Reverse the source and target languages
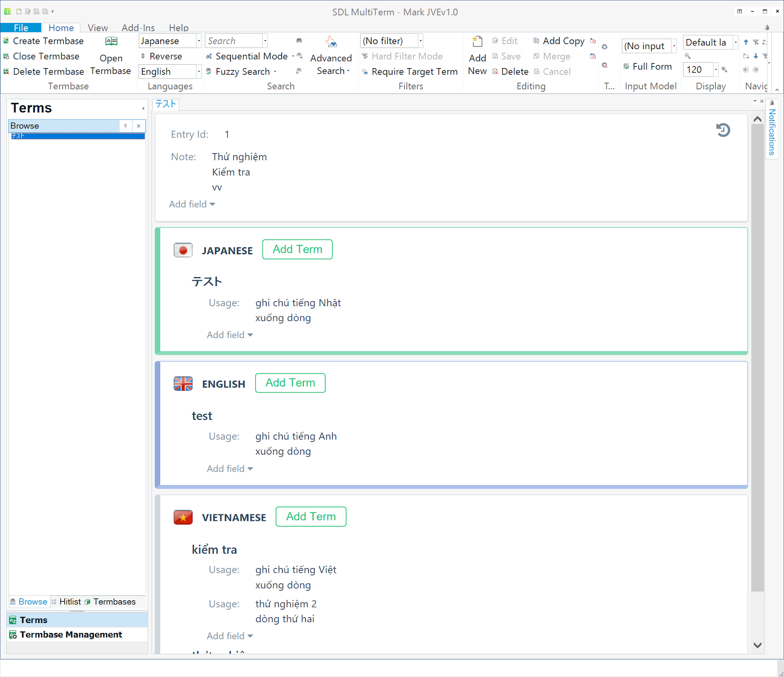This screenshot has height=677, width=784. [162, 56]
